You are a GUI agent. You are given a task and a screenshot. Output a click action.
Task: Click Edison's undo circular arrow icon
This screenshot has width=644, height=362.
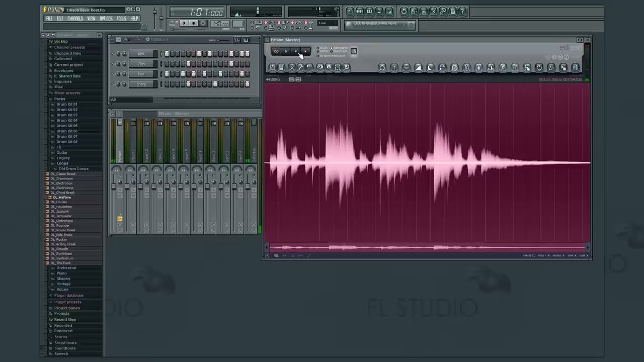(382, 67)
